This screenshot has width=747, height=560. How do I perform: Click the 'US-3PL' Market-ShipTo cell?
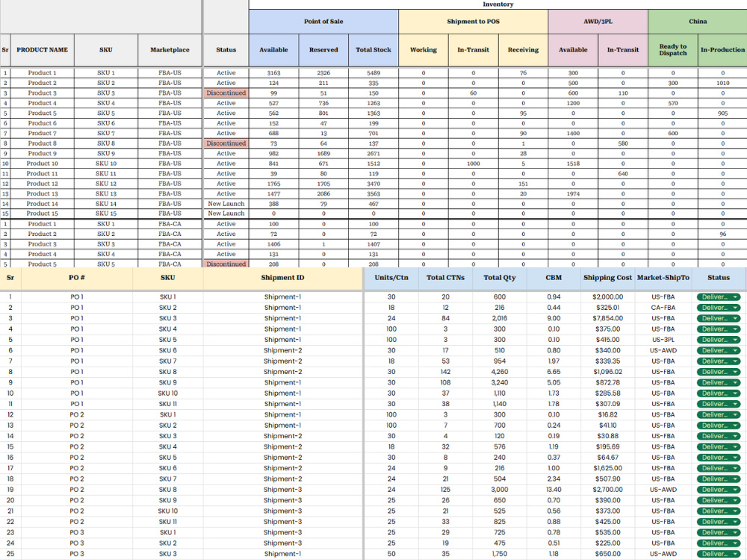coord(663,340)
